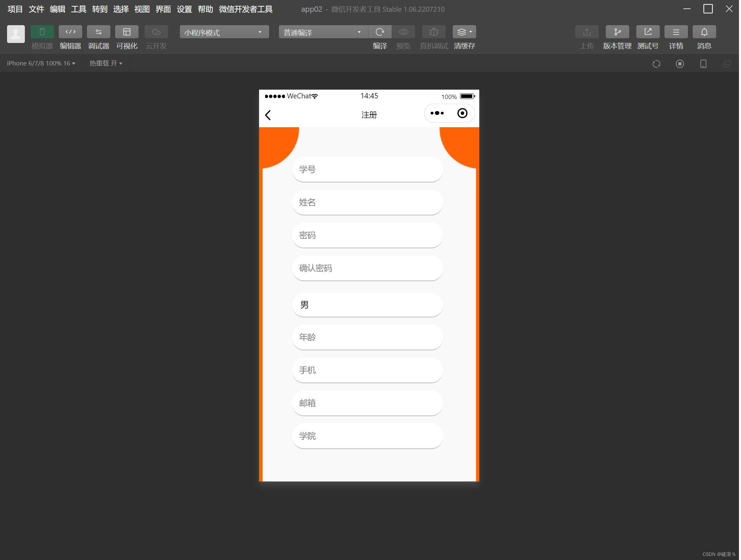Click the 编译 label under the toolbar
Viewport: 741px width, 560px height.
click(380, 46)
